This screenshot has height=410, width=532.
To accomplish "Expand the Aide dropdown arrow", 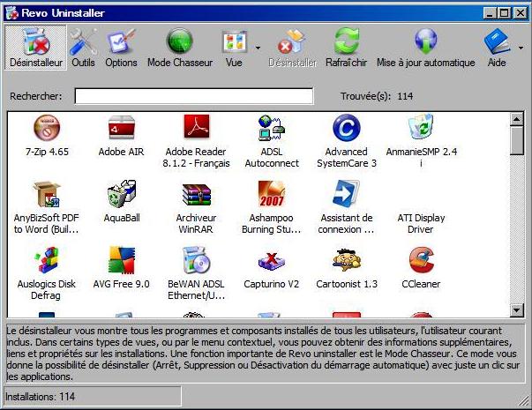I will coord(521,48).
